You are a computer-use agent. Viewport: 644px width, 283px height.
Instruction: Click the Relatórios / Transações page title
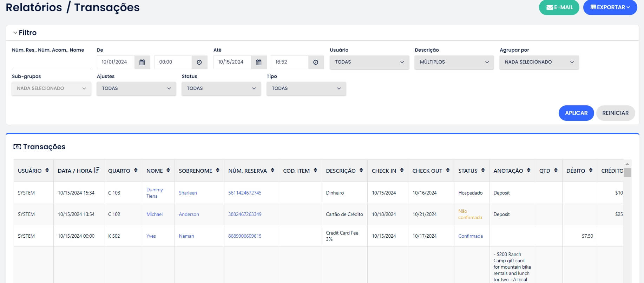[x=73, y=7]
